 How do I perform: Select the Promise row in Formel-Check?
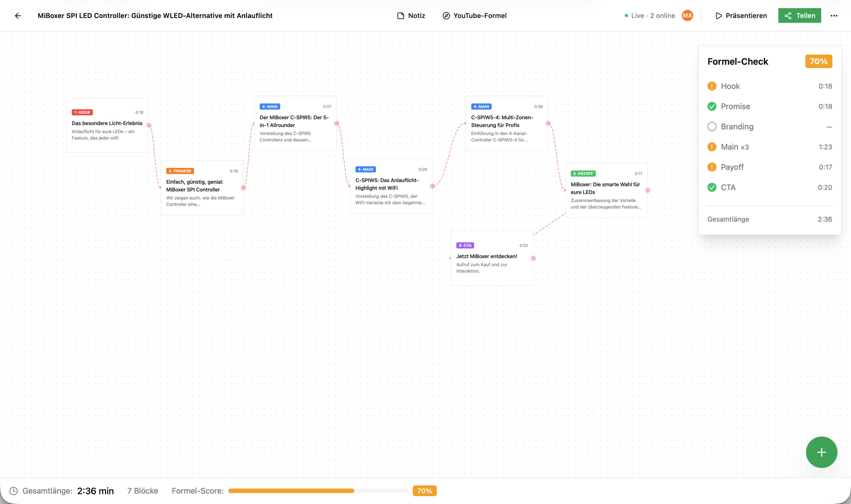point(769,106)
